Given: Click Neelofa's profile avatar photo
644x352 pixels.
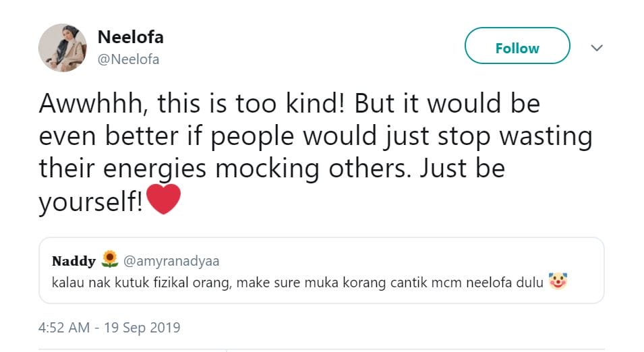Looking at the screenshot, I should [63, 48].
